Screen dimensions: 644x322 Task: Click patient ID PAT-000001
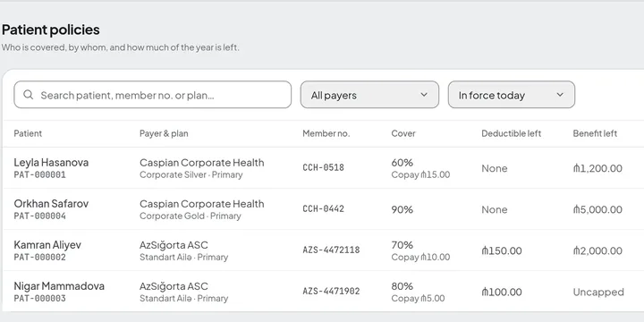[40, 175]
